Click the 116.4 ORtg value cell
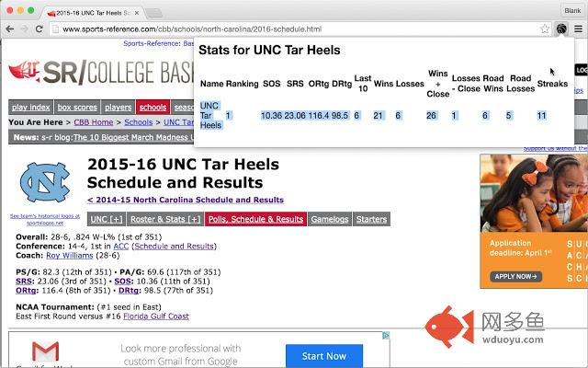This screenshot has height=368, width=588. coord(318,116)
